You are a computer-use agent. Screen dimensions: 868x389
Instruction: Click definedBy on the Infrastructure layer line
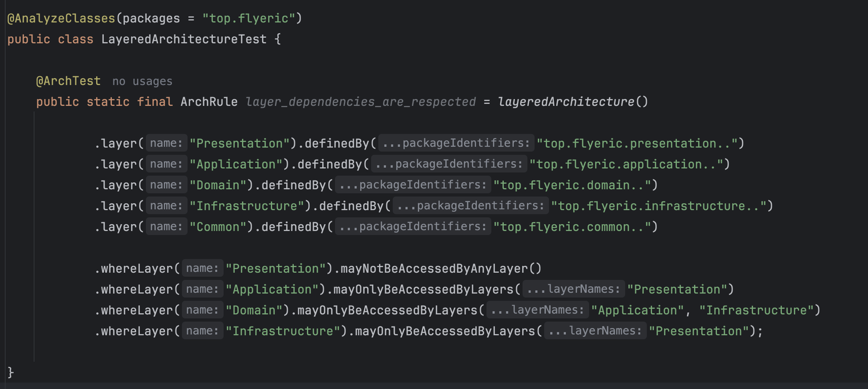point(351,206)
